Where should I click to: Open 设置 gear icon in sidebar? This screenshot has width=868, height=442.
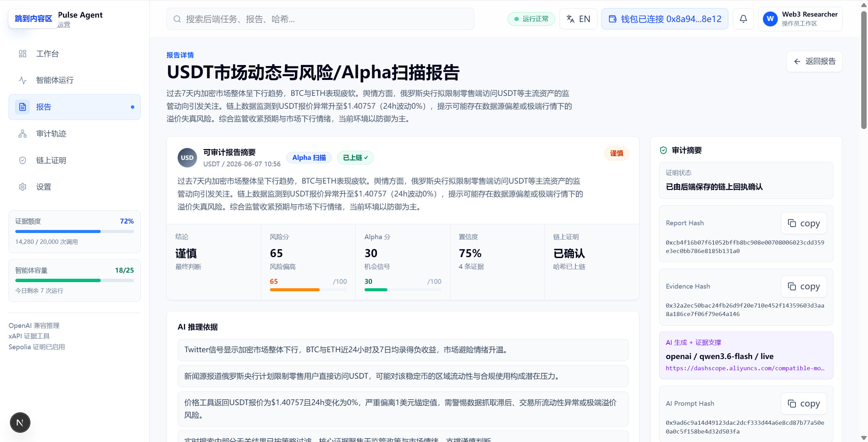click(22, 187)
